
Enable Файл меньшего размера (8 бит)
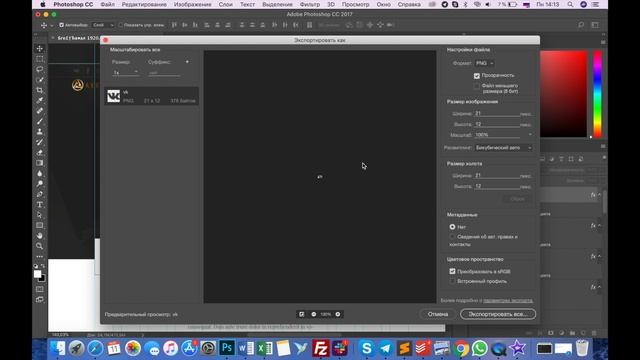[477, 86]
